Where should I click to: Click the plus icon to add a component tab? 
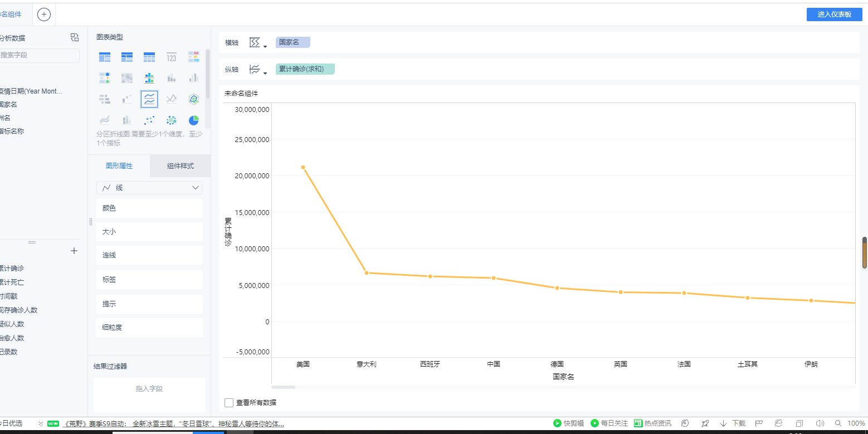[x=44, y=14]
